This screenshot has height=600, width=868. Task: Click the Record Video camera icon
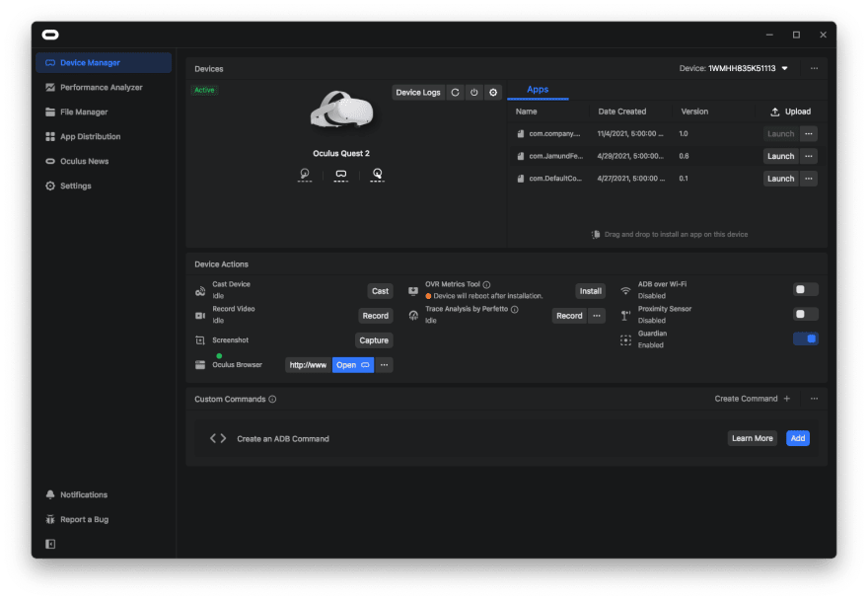200,316
